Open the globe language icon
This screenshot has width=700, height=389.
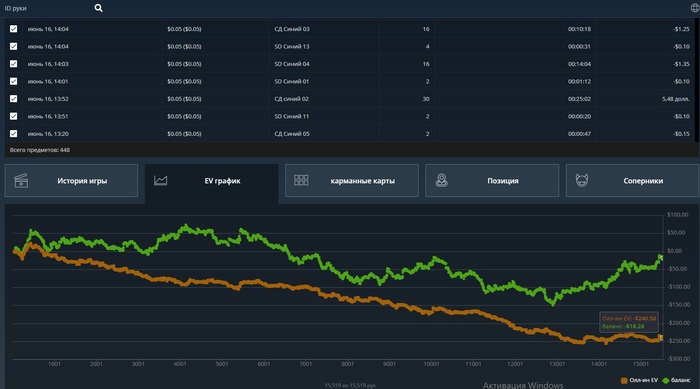(x=695, y=8)
